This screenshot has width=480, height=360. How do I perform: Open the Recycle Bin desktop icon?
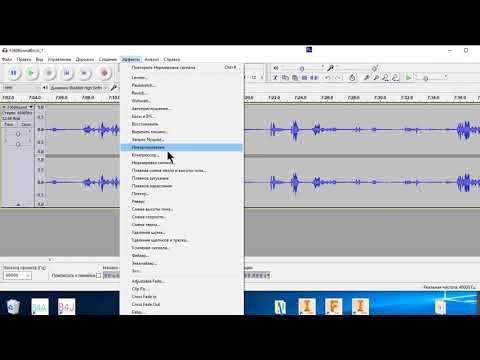[x=13, y=307]
